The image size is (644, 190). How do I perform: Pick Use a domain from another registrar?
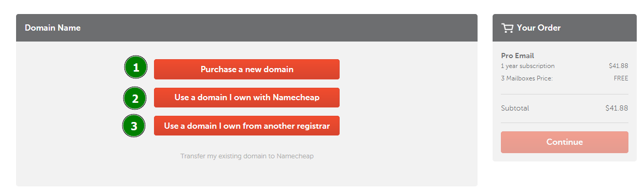pyautogui.click(x=247, y=126)
